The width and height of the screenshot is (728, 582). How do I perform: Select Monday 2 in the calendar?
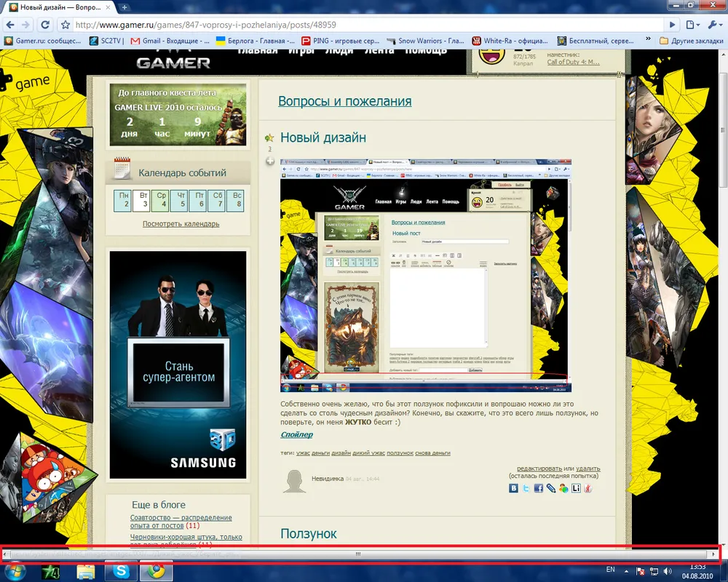pyautogui.click(x=122, y=201)
